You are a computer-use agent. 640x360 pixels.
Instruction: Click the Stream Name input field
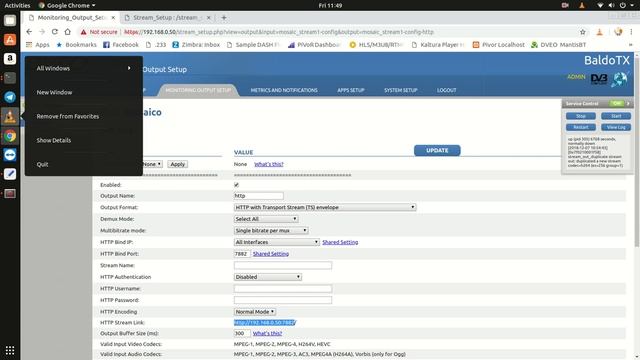[x=283, y=265]
